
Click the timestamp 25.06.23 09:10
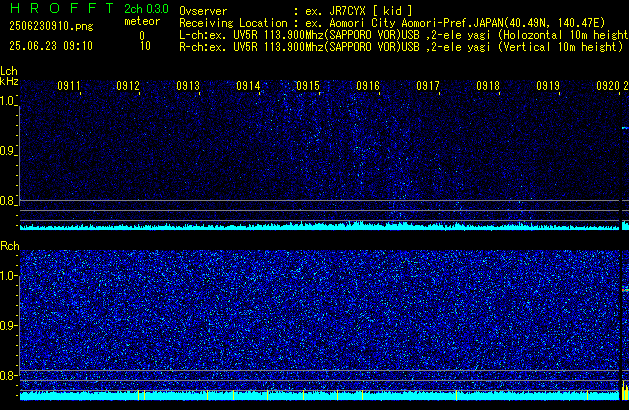point(51,46)
